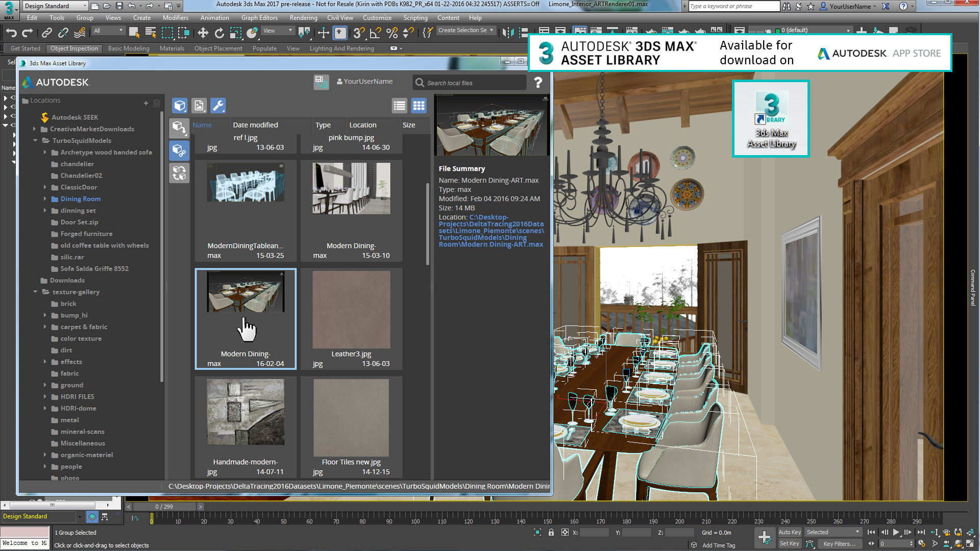
Task: Expand the Archetype wood banded sofa folder
Action: tap(45, 152)
